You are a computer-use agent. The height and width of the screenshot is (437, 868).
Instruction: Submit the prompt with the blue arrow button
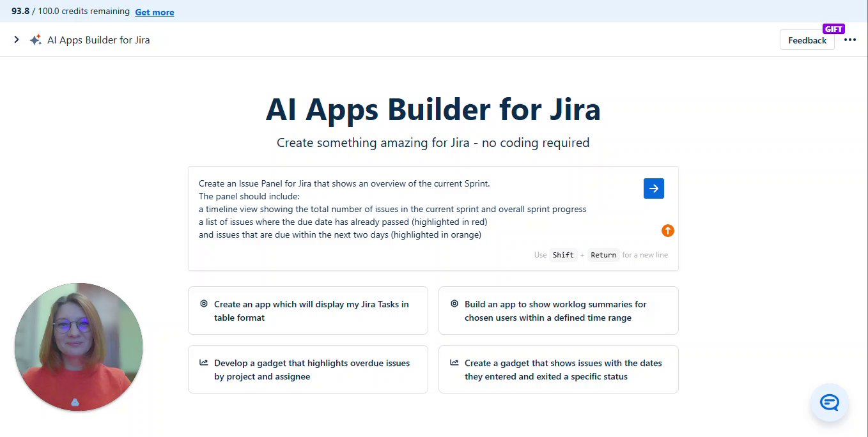pyautogui.click(x=654, y=188)
